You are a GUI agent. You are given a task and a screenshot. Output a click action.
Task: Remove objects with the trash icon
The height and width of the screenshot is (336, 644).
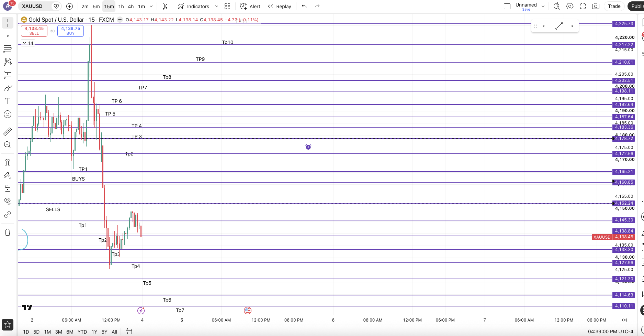click(8, 232)
